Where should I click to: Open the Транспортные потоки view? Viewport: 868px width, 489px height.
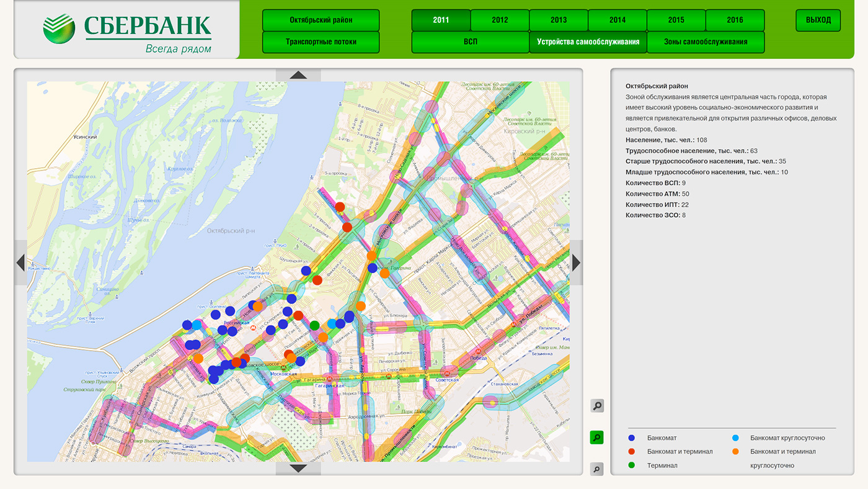click(321, 42)
